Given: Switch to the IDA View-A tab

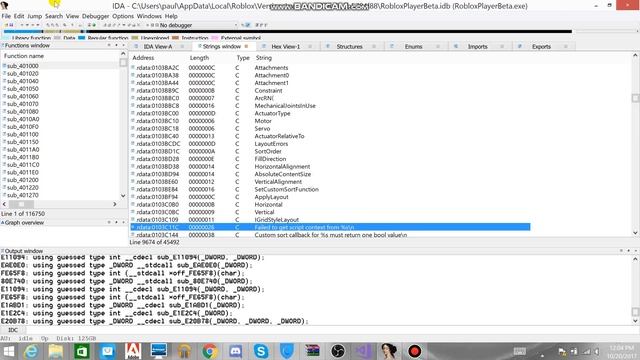Looking at the screenshot, I should pos(158,47).
